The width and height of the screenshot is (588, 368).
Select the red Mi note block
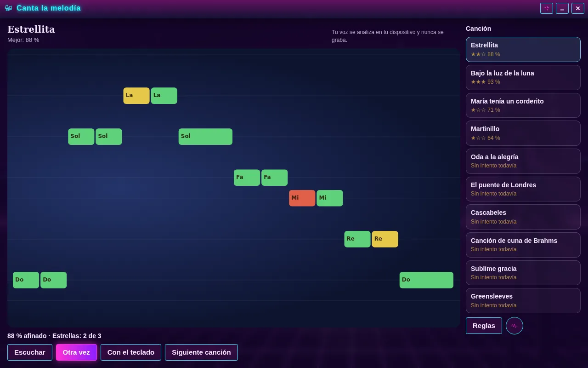(x=302, y=198)
